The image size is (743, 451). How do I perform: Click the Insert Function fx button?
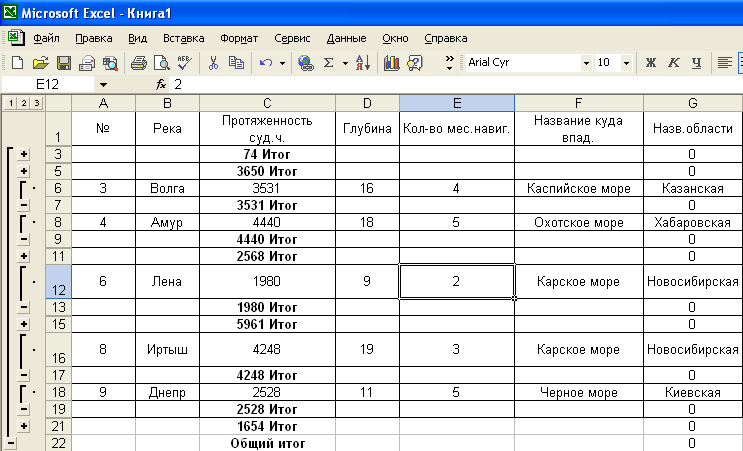[161, 85]
